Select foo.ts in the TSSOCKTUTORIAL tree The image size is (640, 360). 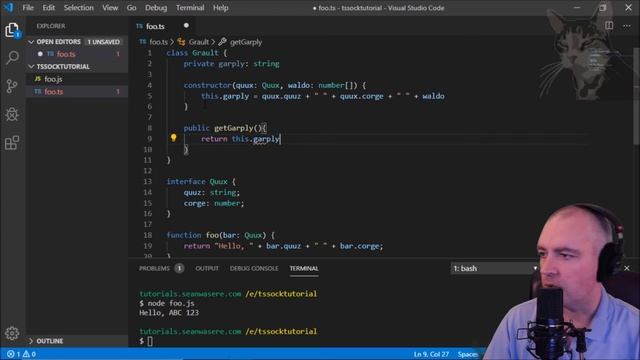click(x=78, y=91)
